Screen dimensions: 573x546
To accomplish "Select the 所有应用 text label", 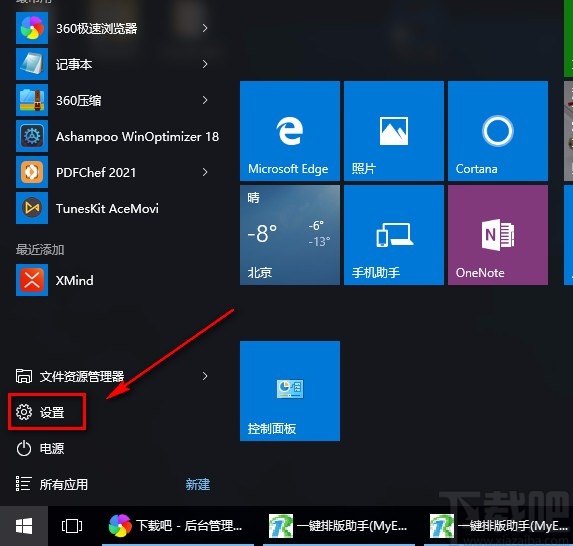I will point(64,485).
